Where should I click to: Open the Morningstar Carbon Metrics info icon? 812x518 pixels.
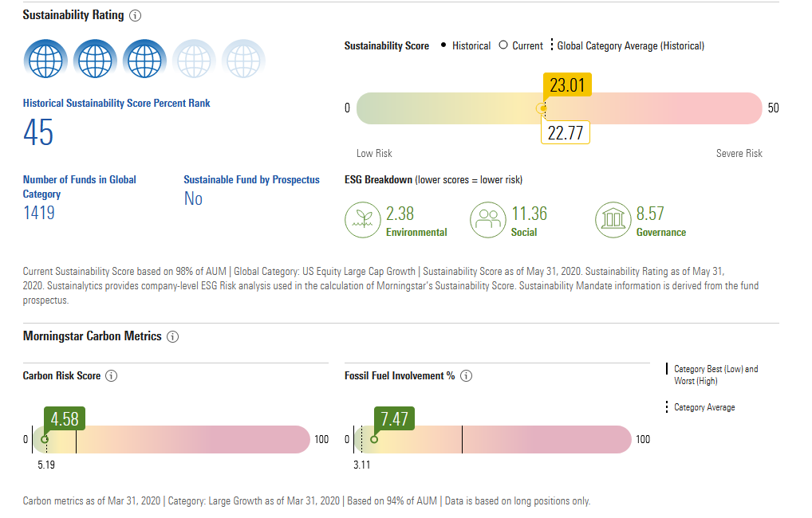[173, 337]
